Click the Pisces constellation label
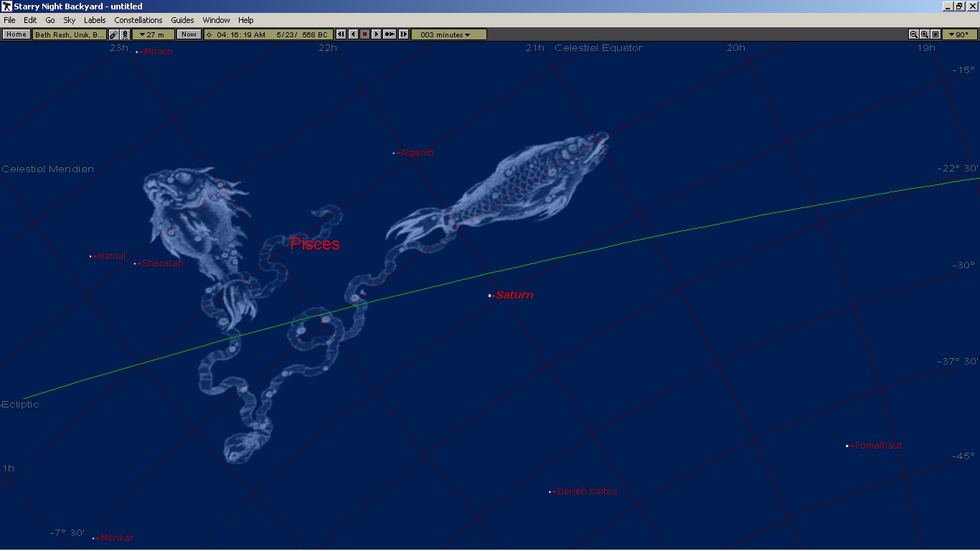This screenshot has width=980, height=551. point(315,244)
